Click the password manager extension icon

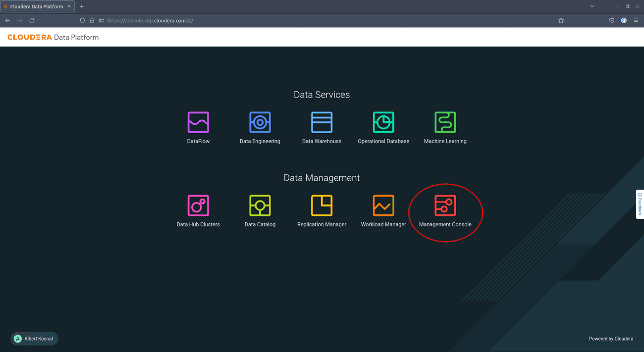coord(624,21)
